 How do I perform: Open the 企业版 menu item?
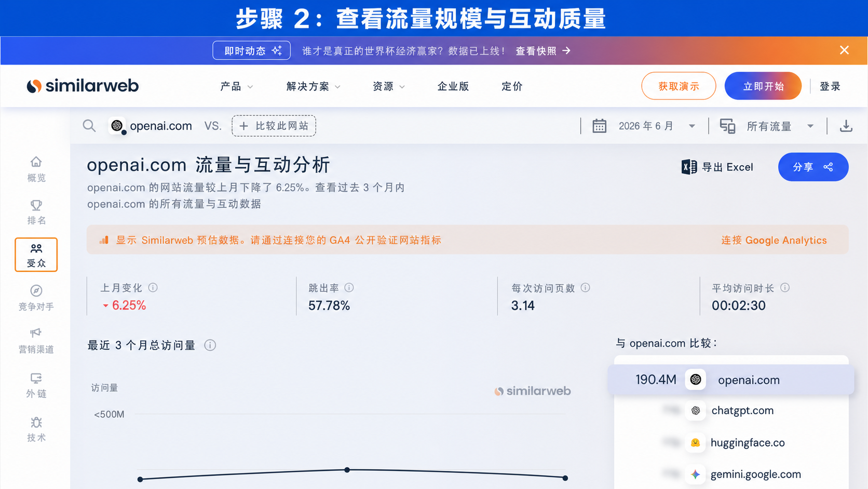[453, 86]
